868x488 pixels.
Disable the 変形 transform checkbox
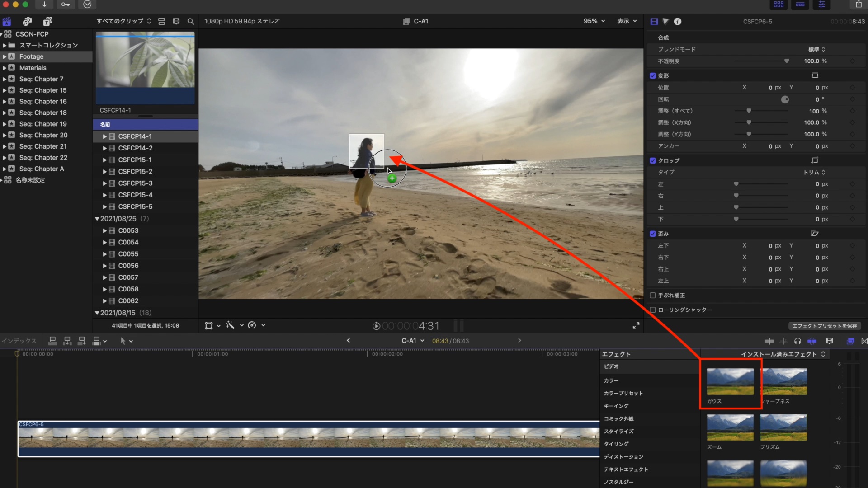(x=652, y=75)
